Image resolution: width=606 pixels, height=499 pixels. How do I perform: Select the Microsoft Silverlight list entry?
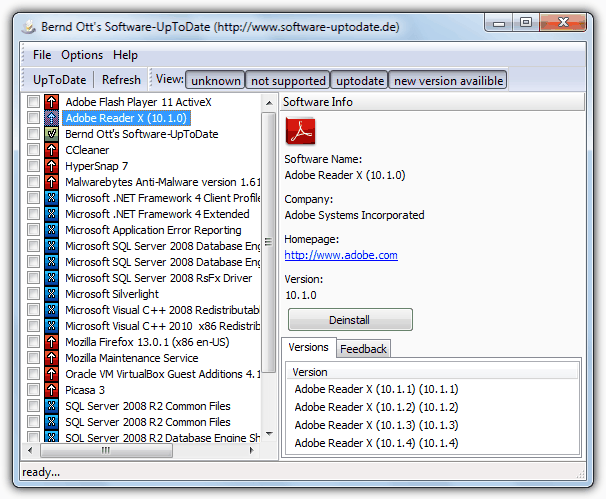(112, 294)
